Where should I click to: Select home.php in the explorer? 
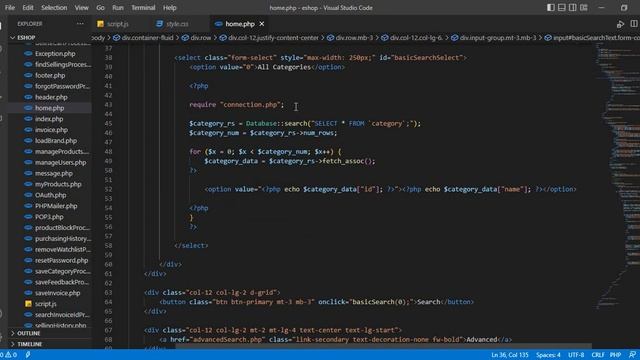[x=49, y=108]
